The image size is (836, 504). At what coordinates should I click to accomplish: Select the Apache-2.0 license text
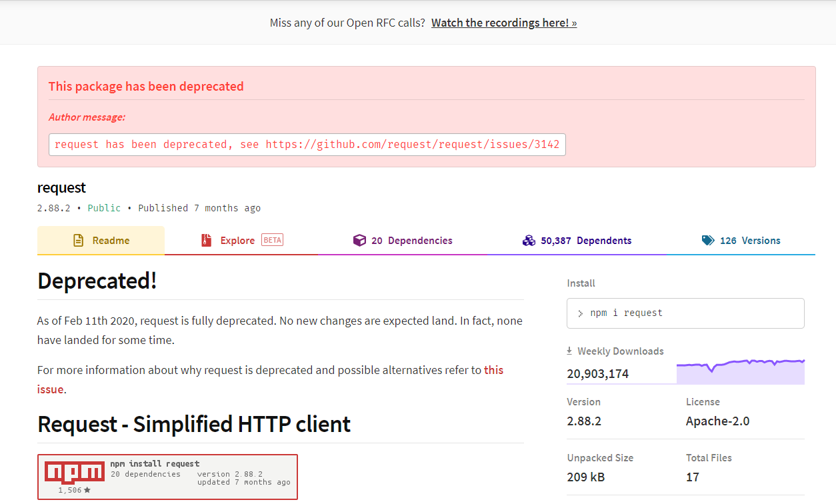pos(717,421)
